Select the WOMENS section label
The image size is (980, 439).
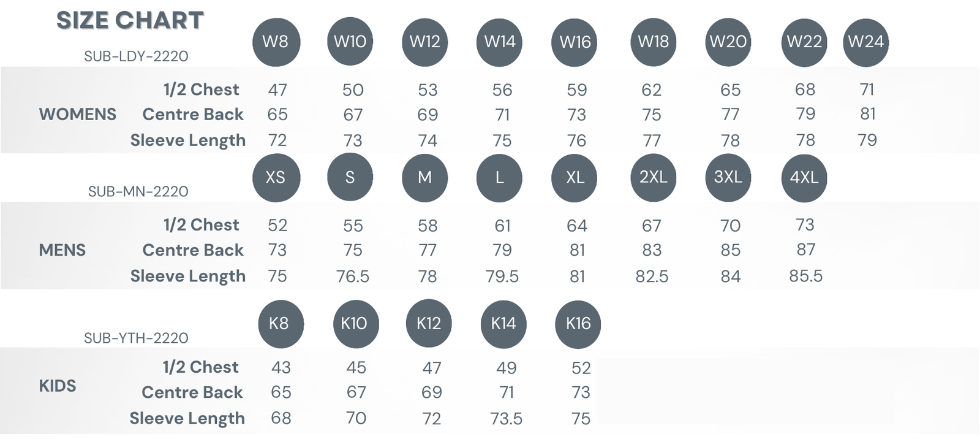tap(78, 115)
